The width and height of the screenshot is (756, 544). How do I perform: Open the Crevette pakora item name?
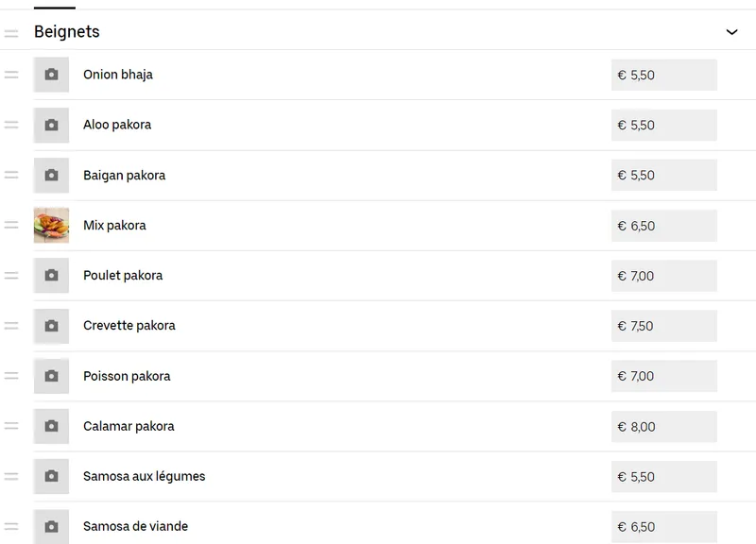coord(129,326)
